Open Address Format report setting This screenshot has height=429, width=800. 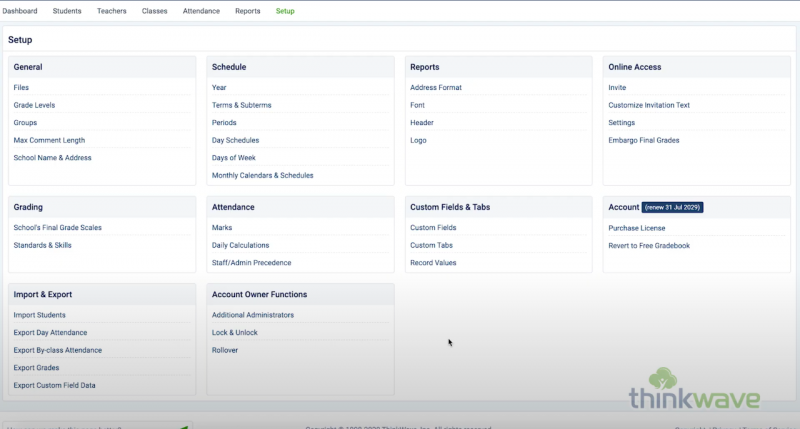[435, 88]
